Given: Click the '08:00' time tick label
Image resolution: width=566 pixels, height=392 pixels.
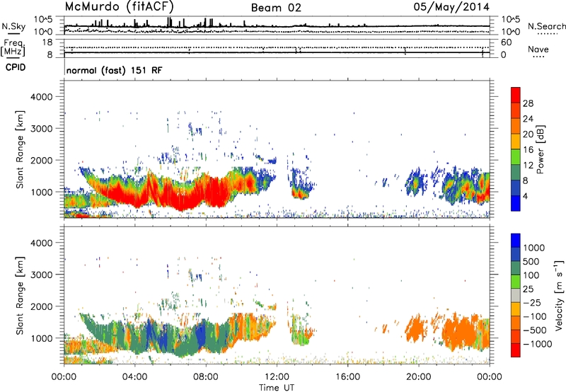Looking at the screenshot, I should (x=206, y=377).
